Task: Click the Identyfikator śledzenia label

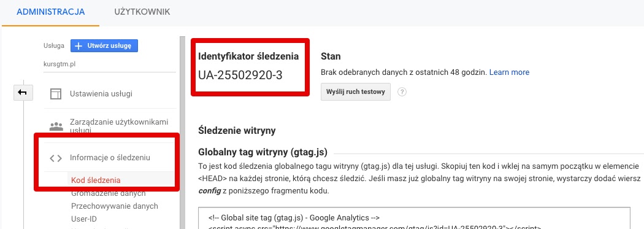Action: point(248,56)
